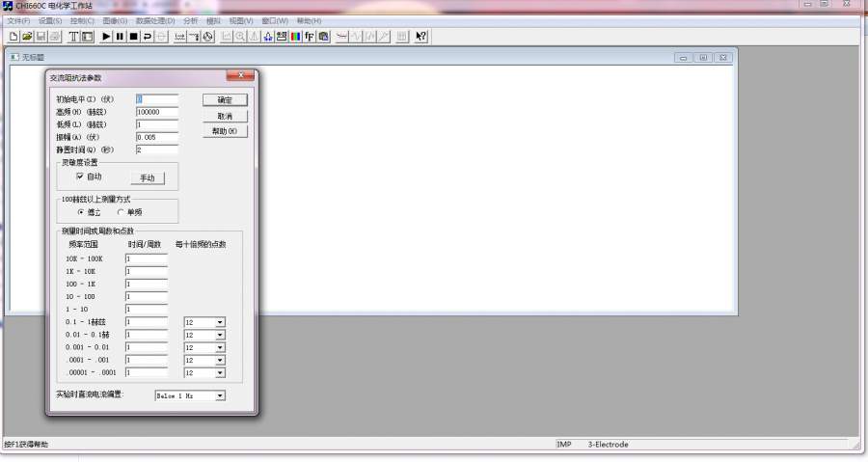Open the 视图(V) menu
This screenshot has width=868, height=462.
click(241, 21)
